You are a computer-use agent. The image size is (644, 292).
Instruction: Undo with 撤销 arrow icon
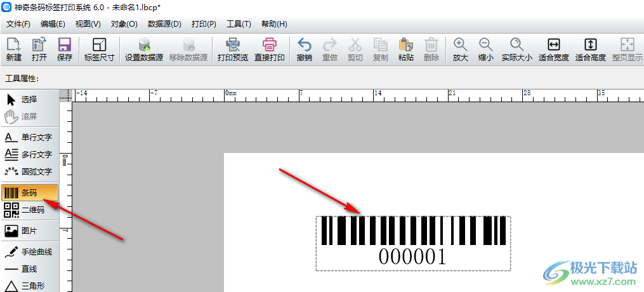pos(305,50)
